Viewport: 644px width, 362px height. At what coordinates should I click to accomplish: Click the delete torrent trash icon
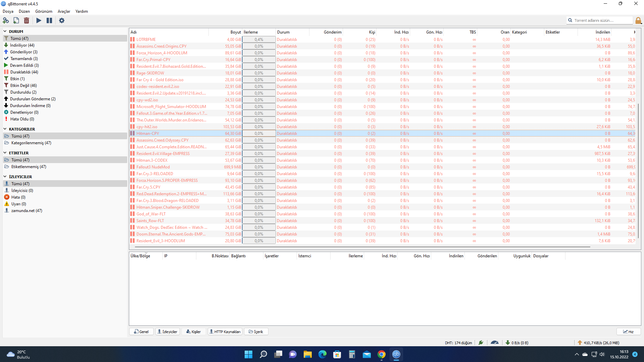click(27, 20)
